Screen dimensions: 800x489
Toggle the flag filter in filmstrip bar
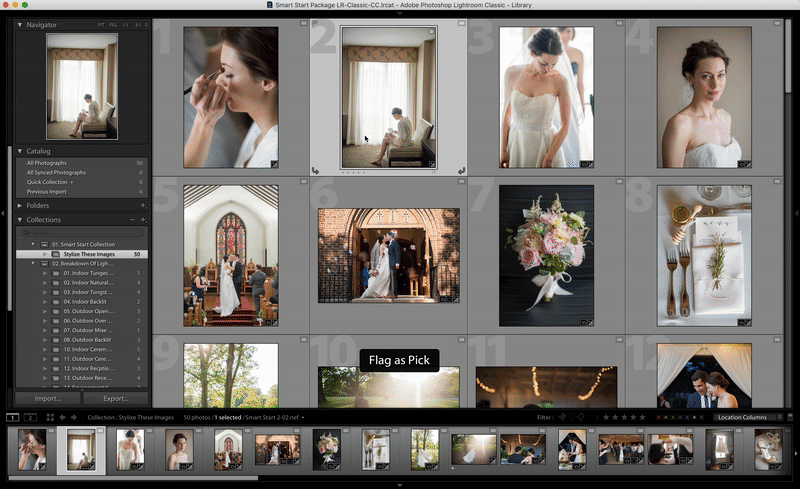[563, 417]
